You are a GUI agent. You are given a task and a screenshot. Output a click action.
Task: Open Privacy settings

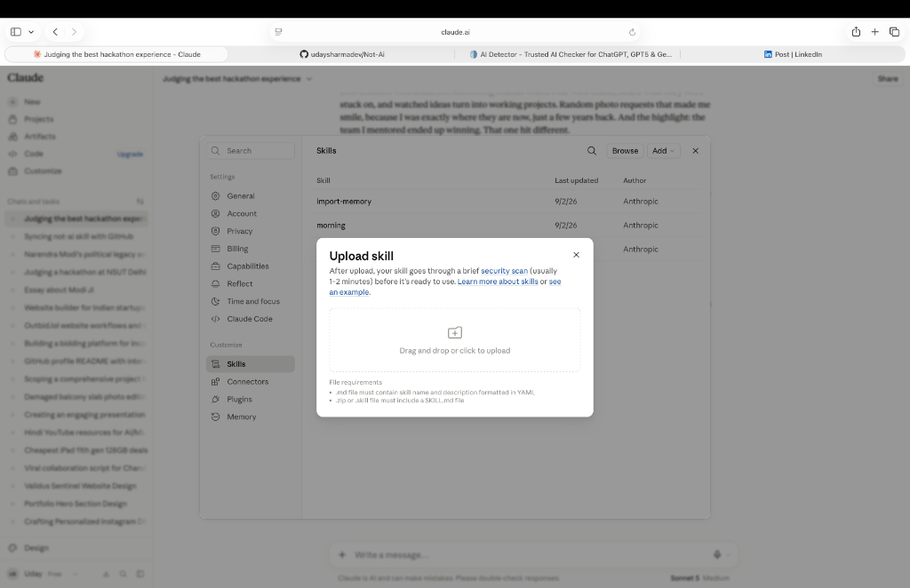tap(251, 231)
